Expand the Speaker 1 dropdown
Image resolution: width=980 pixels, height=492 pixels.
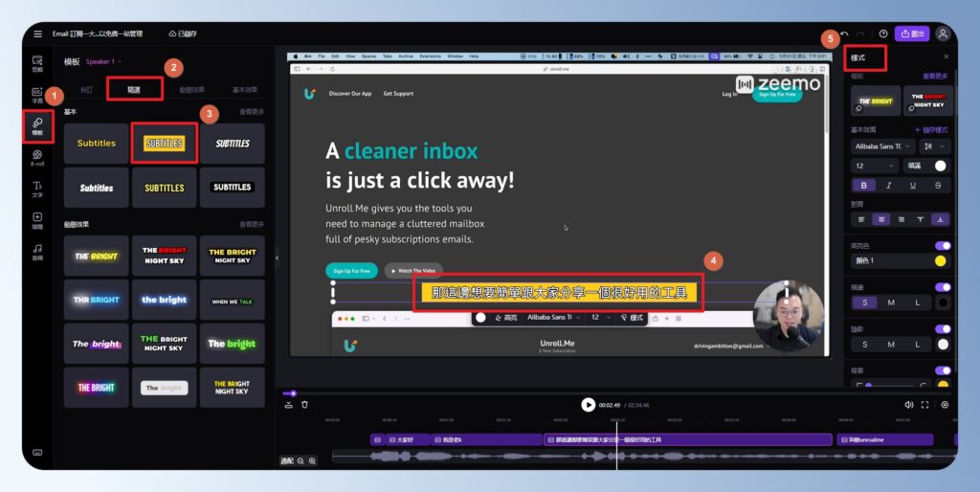tap(103, 62)
